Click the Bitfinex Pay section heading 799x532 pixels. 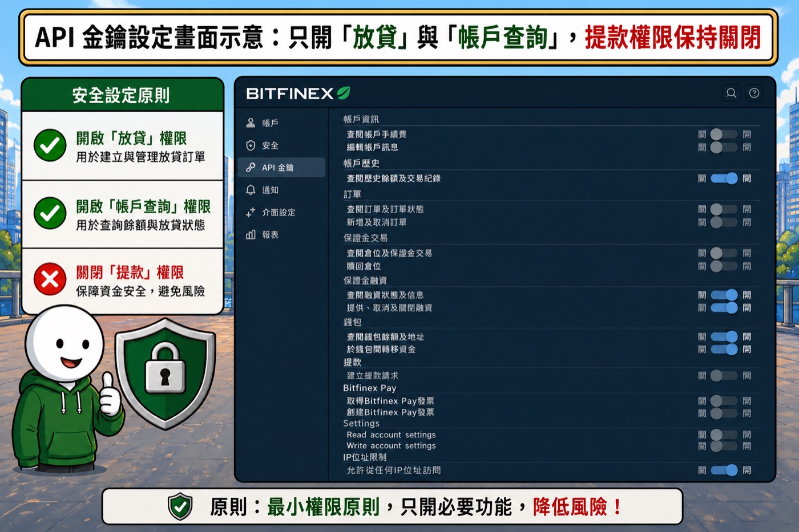click(x=370, y=388)
